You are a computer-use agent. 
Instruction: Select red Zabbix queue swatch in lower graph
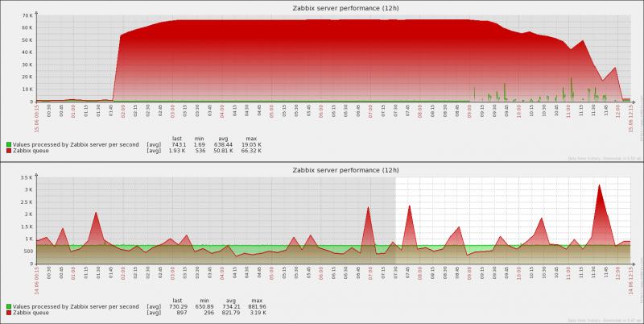click(x=9, y=313)
